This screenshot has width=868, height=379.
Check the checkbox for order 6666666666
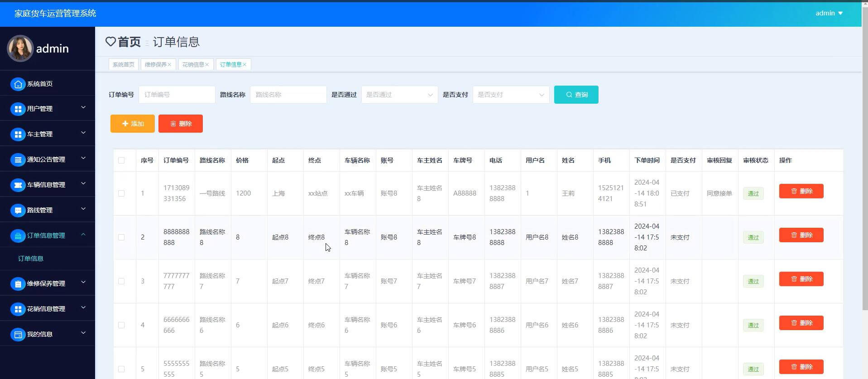click(x=121, y=325)
